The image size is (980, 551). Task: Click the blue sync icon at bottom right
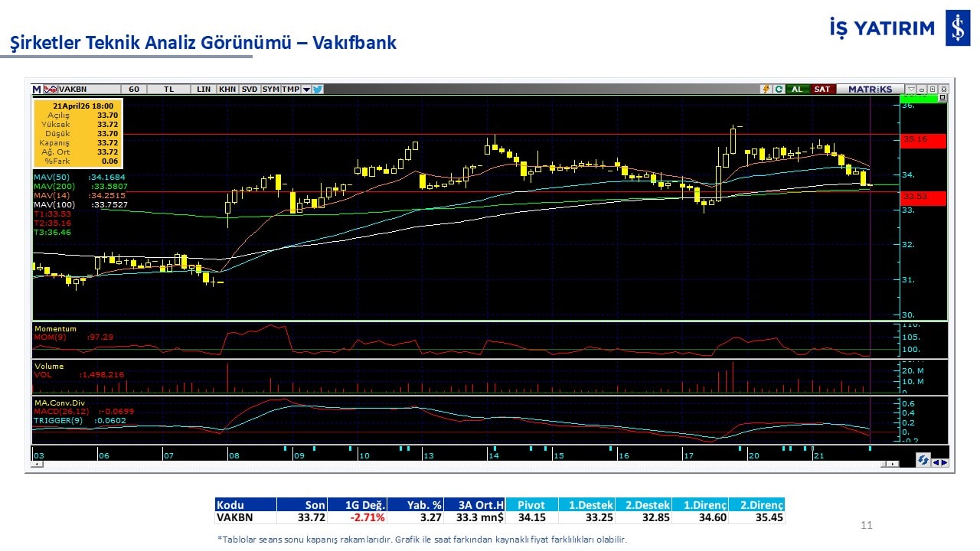924,460
